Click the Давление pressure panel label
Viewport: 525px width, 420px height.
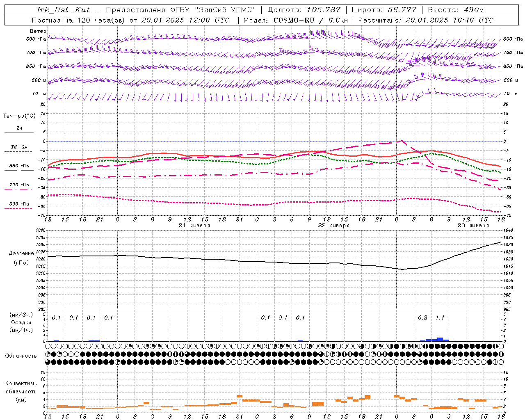click(21, 253)
